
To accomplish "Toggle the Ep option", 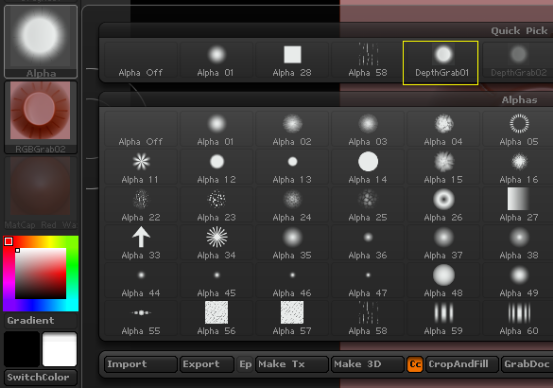I will (x=245, y=364).
